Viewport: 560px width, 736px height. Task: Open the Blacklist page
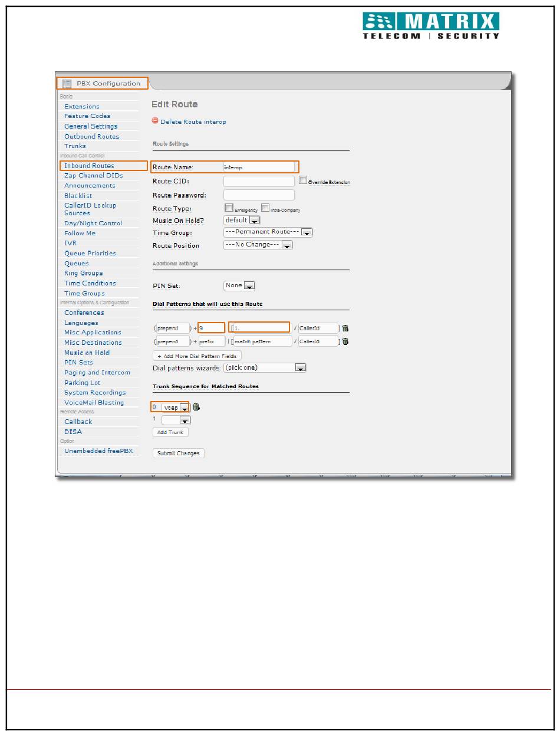click(78, 196)
